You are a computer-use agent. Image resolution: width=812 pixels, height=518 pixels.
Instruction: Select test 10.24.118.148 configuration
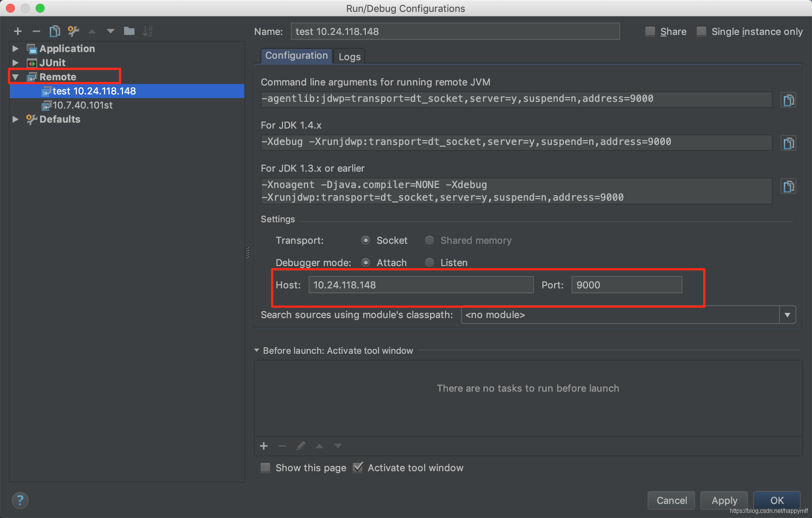tap(127, 91)
